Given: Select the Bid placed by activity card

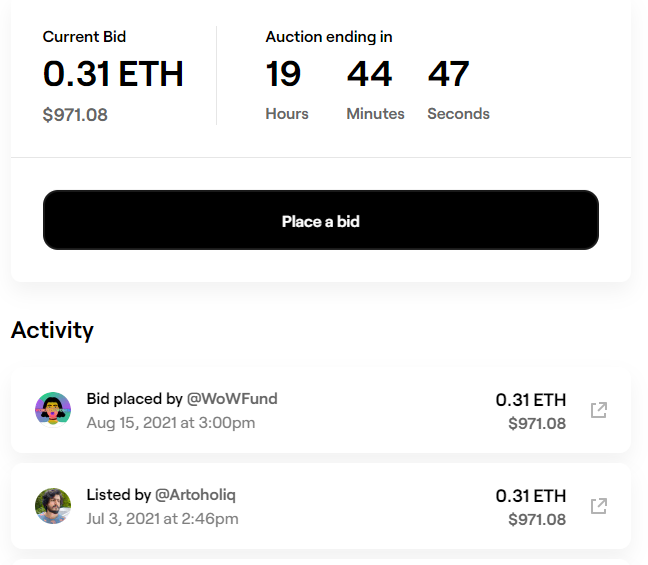Looking at the screenshot, I should [321, 410].
